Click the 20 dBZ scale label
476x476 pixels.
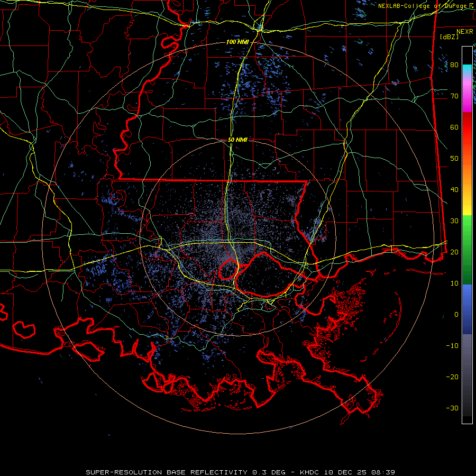454,252
